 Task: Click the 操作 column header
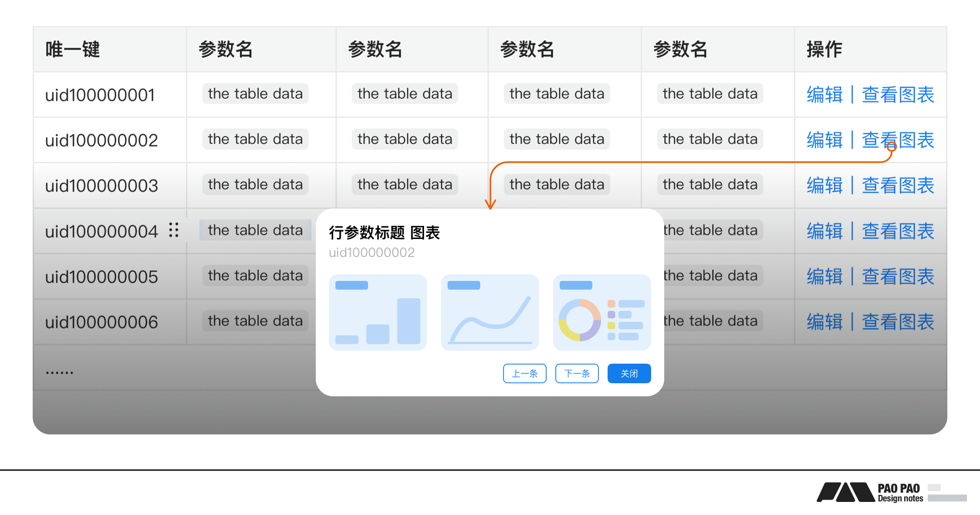click(x=824, y=50)
